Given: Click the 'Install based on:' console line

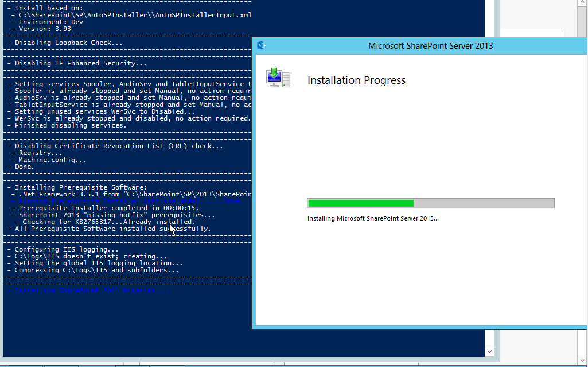Looking at the screenshot, I should pos(45,8).
